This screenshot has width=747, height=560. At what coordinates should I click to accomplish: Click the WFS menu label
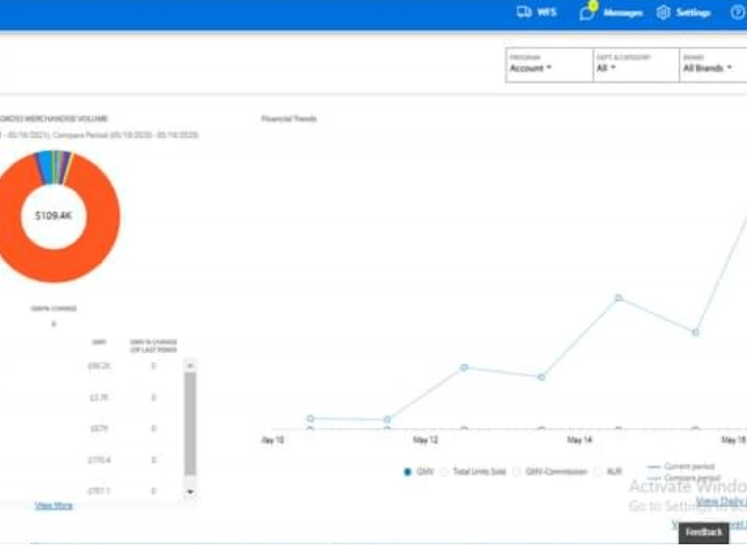[x=547, y=13]
